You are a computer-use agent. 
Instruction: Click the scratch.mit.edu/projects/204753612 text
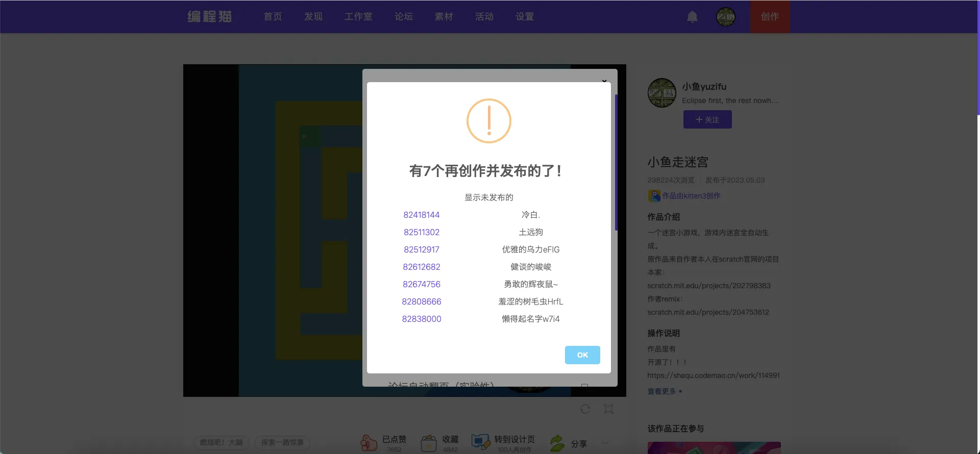point(708,312)
